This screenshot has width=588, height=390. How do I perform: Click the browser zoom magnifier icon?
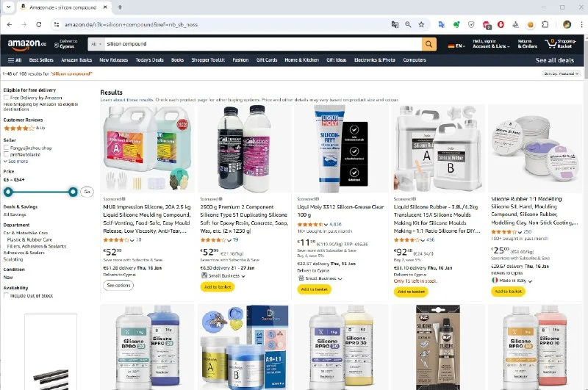[x=408, y=25]
